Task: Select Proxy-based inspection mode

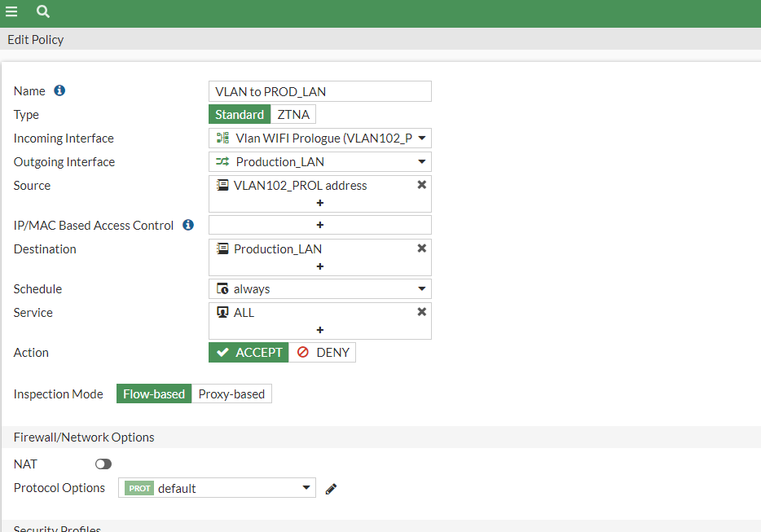Action: pos(231,394)
